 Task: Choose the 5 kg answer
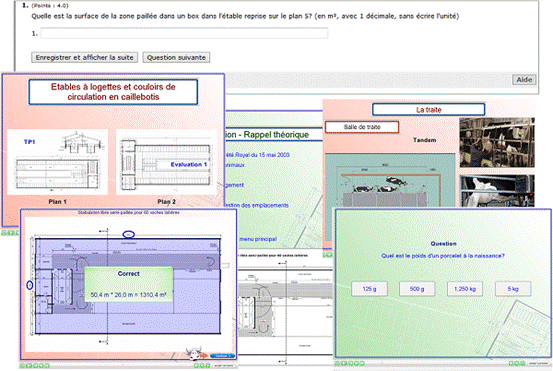click(x=513, y=289)
